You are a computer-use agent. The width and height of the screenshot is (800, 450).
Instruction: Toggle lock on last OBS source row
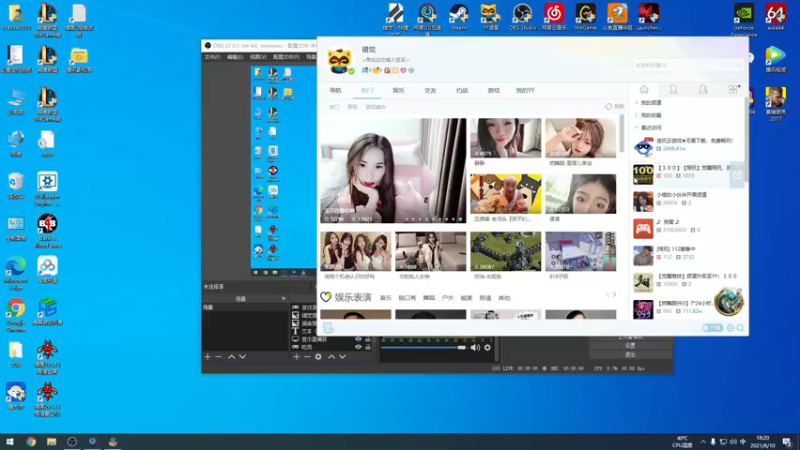368,347
